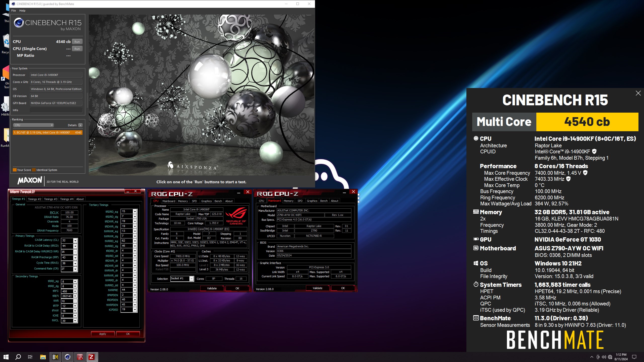
Task: Open the Windows Start menu
Action: (6, 357)
